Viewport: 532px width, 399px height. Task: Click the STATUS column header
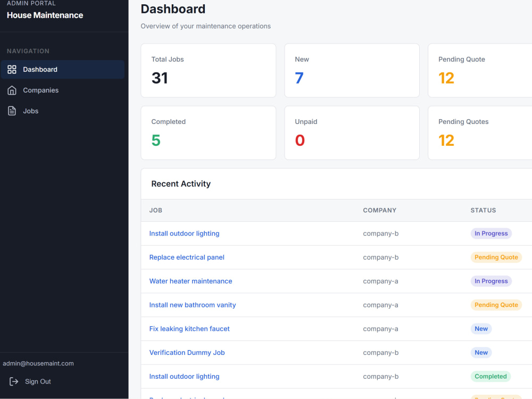click(483, 210)
